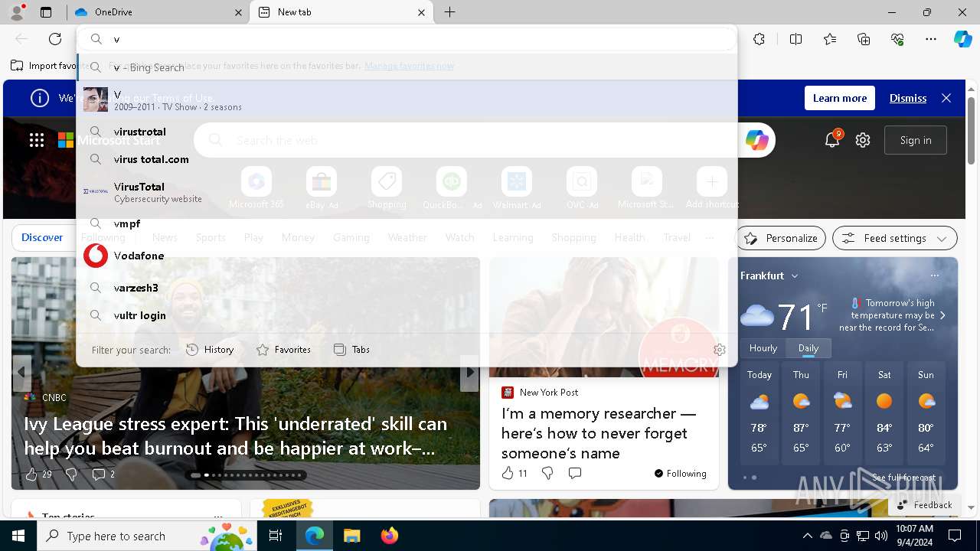Open Browser essentials heart icon

(897, 39)
